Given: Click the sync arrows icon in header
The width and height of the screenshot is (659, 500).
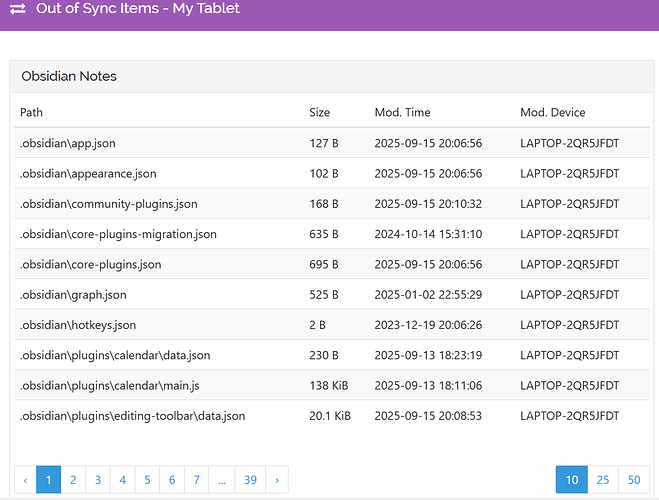Looking at the screenshot, I should (17, 8).
